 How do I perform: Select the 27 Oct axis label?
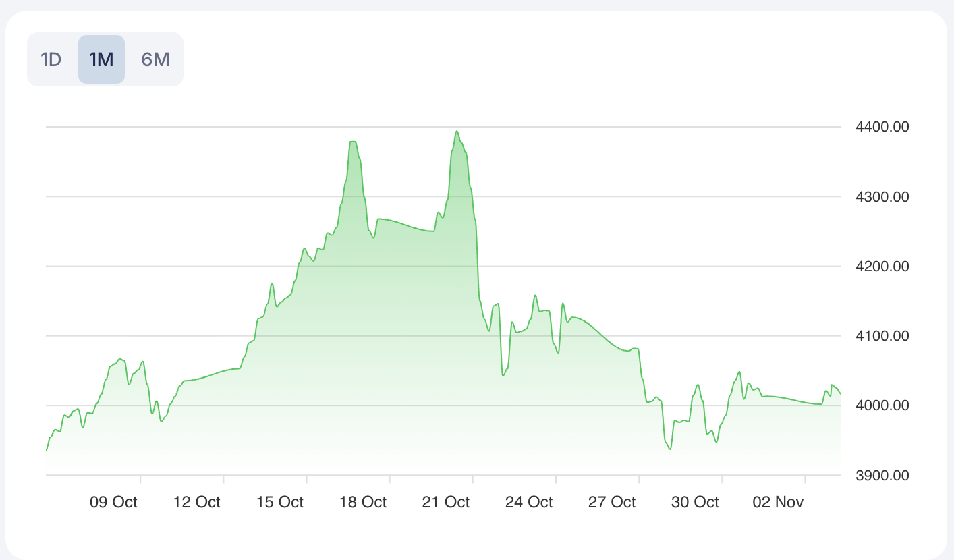(x=612, y=502)
